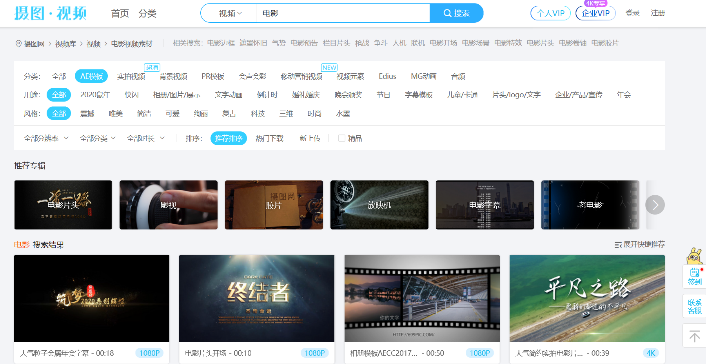
Task: Open the 终结者 video result thumbnail
Action: (x=257, y=298)
